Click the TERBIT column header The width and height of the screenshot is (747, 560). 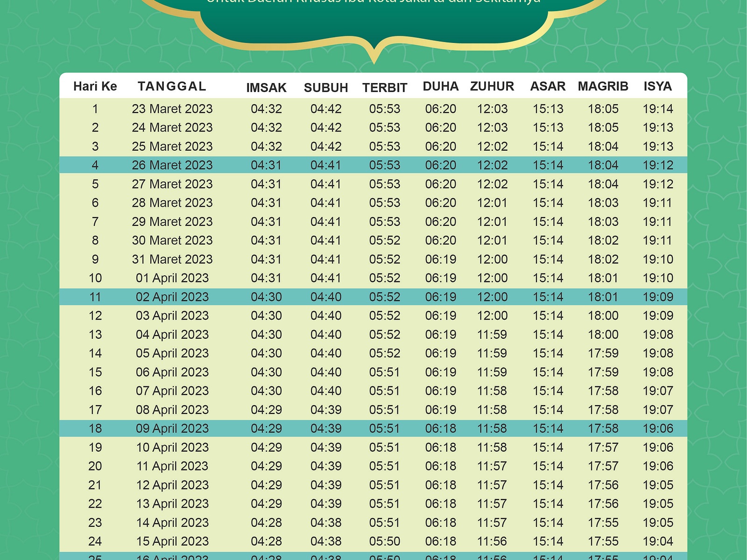[x=385, y=88]
